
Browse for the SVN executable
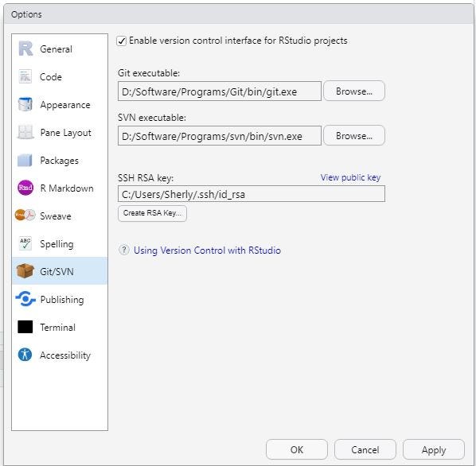354,135
